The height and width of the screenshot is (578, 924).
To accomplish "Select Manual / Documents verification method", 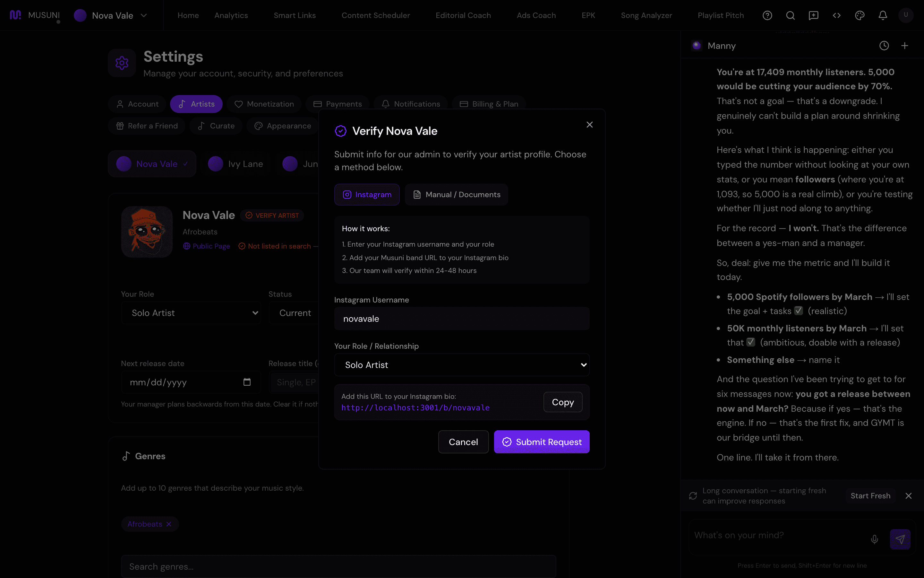I will point(456,195).
